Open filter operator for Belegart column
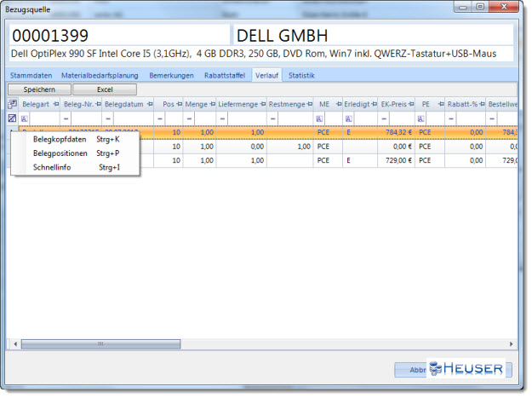532x398 pixels. 25,118
